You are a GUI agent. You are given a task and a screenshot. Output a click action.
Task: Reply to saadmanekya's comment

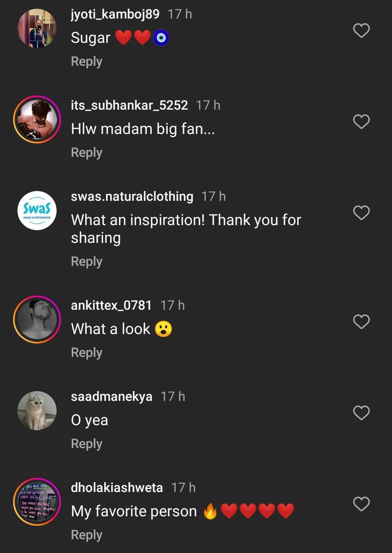86,444
